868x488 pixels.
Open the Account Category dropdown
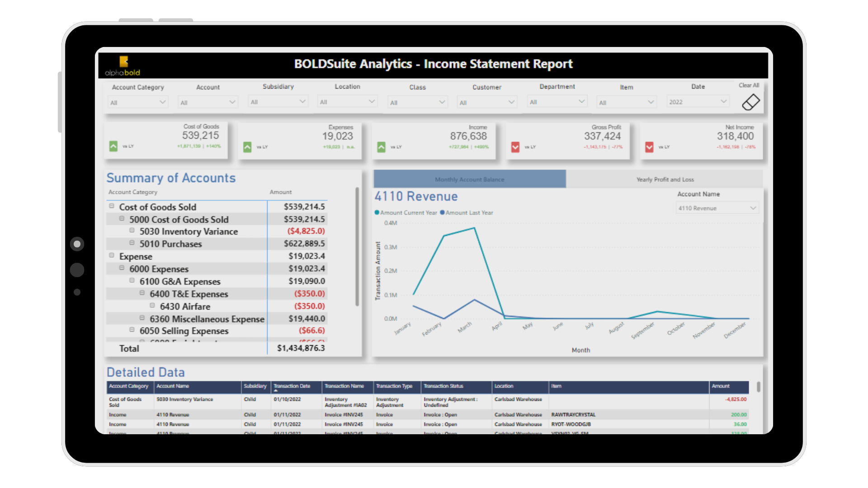point(138,103)
